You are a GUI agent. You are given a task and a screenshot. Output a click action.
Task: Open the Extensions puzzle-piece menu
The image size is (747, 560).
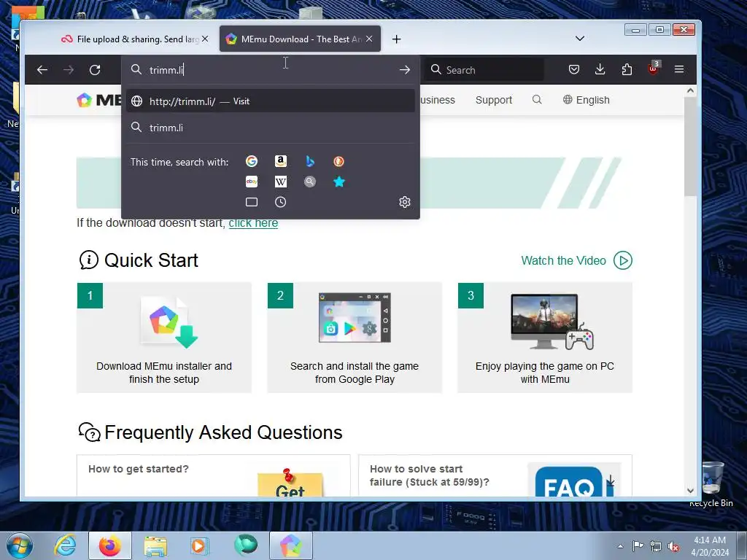[x=627, y=69]
